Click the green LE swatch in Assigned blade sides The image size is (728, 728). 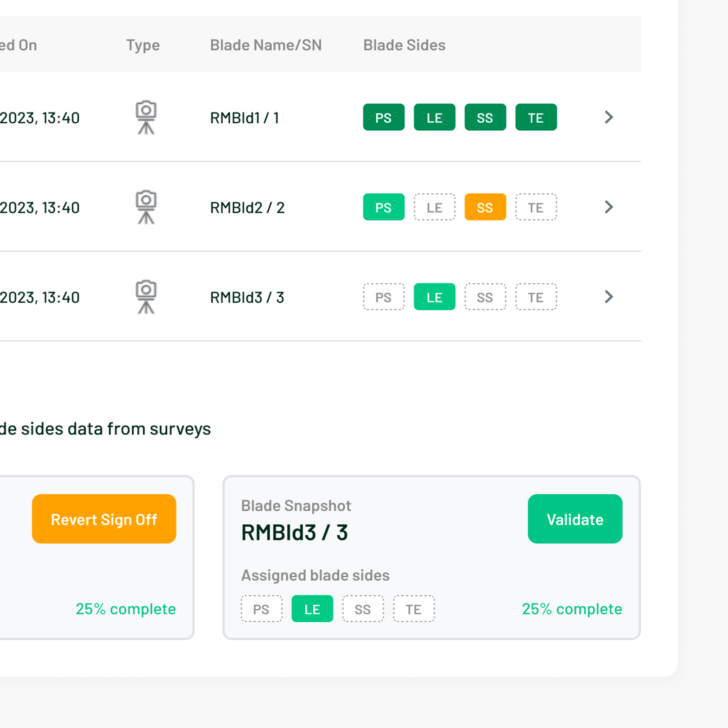[312, 609]
